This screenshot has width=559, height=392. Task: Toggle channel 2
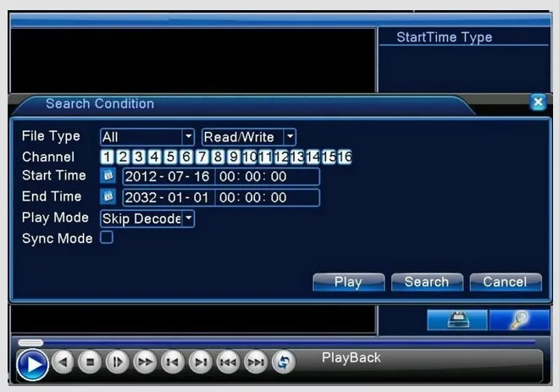pyautogui.click(x=123, y=157)
